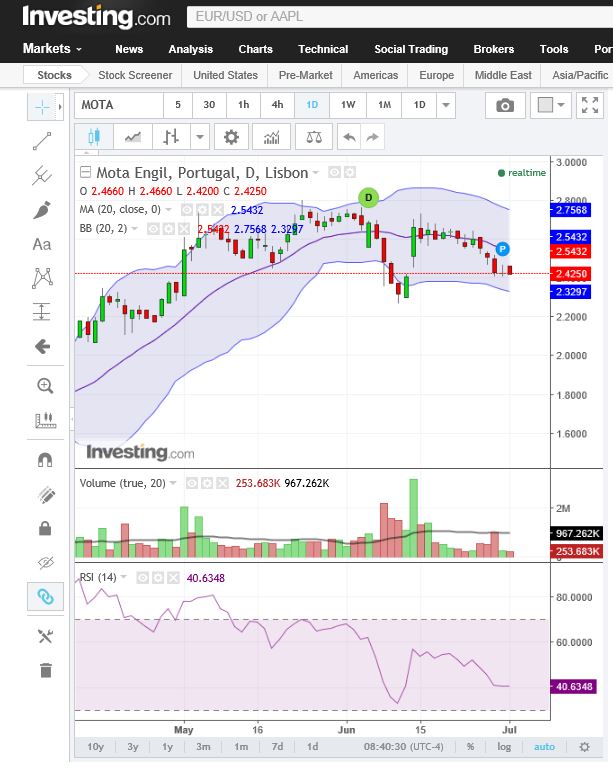This screenshot has width=613, height=768.
Task: Click the compare symbols scale icon
Action: coord(314,137)
